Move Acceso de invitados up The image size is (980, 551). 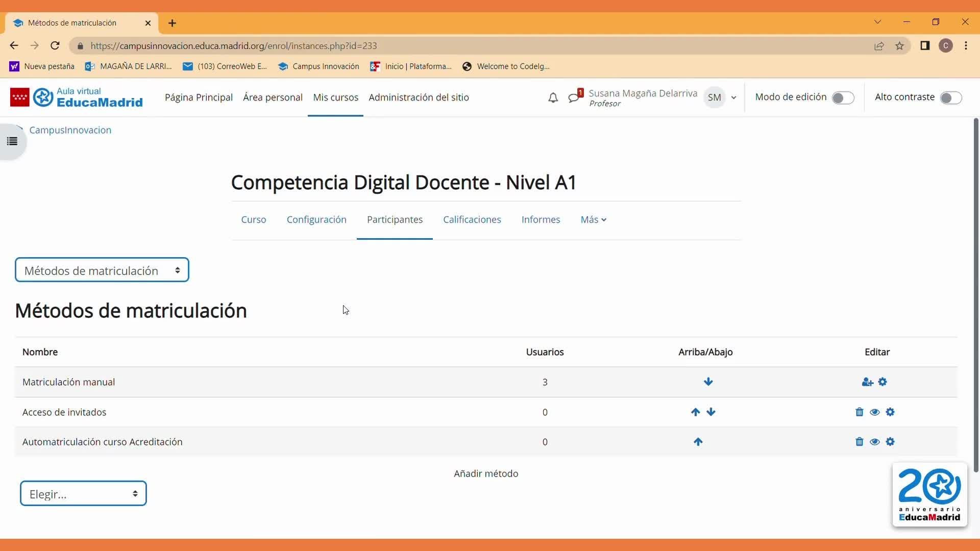click(695, 412)
